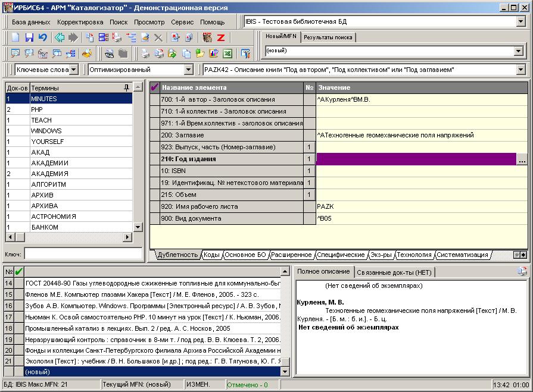Toggle the pin icon in Термины header
Viewport: 533px width, 392px height.
126,87
